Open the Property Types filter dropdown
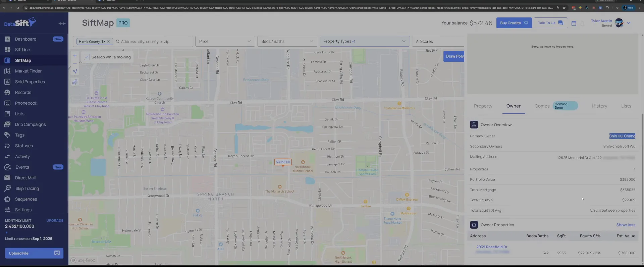644x267 pixels. (x=364, y=41)
